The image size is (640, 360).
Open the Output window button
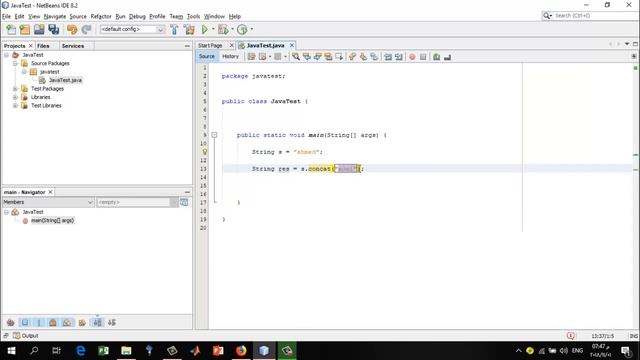pyautogui.click(x=25, y=336)
